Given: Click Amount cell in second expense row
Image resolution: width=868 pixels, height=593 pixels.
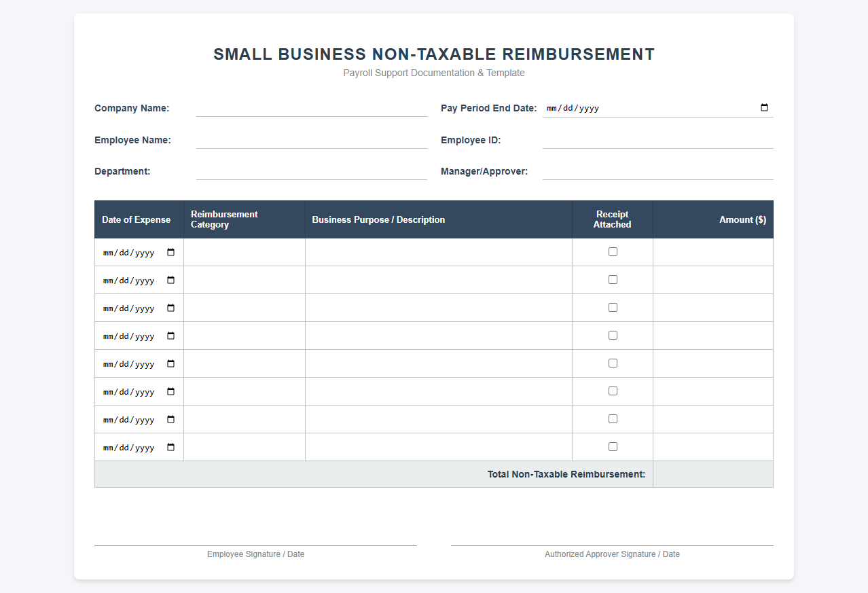Looking at the screenshot, I should pos(713,280).
